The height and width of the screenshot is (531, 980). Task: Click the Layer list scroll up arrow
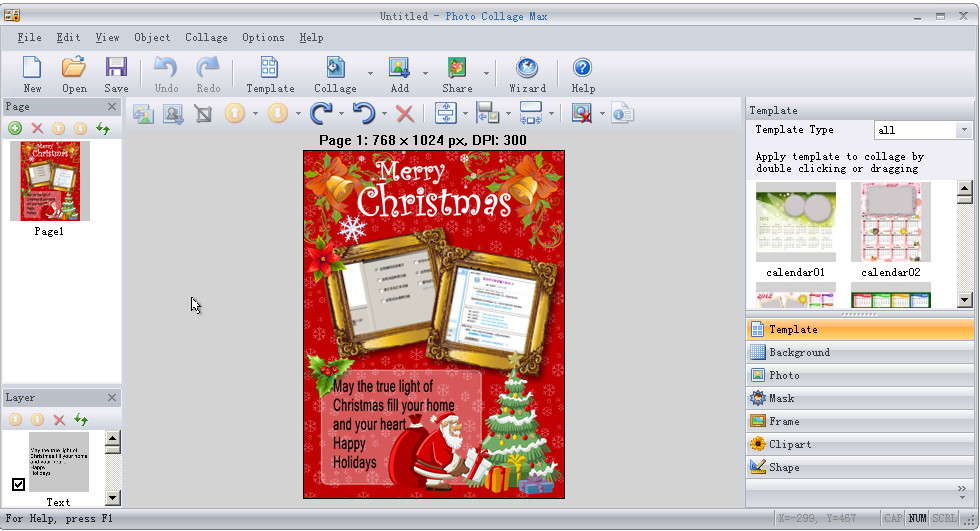112,438
